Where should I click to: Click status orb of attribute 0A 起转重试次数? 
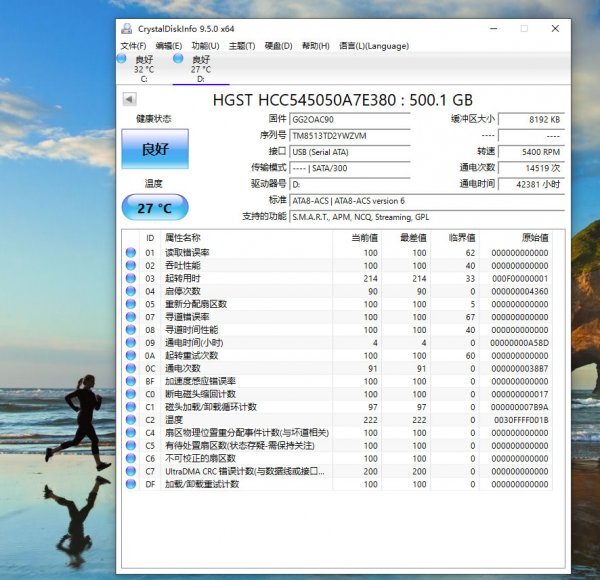[x=131, y=355]
